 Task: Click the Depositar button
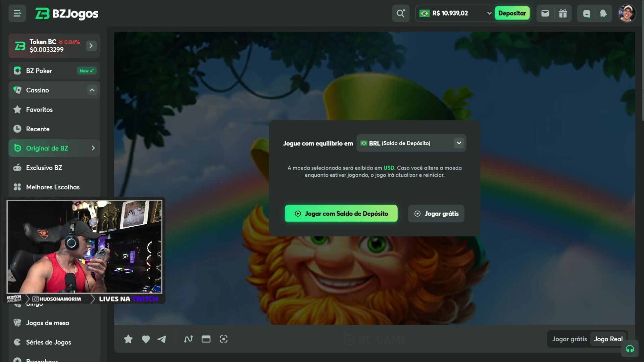(512, 13)
